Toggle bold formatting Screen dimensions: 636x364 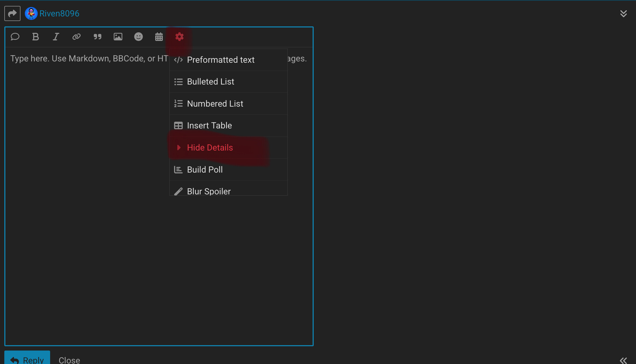(35, 37)
